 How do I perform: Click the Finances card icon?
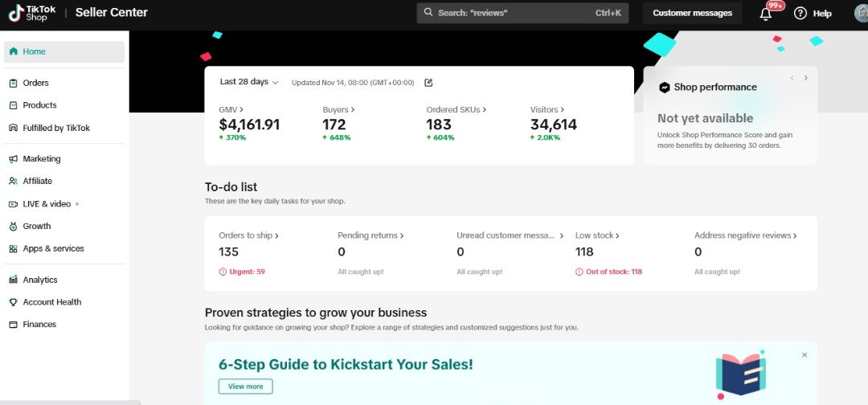click(x=14, y=325)
